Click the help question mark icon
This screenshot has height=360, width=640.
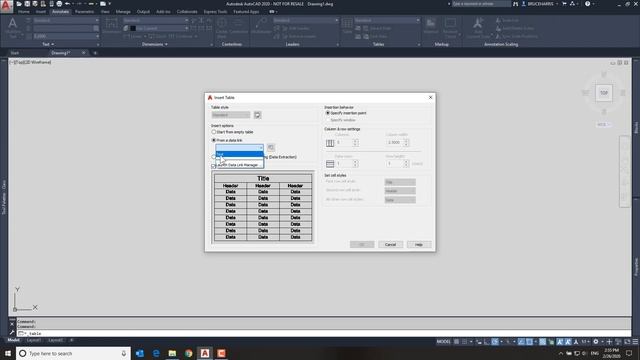588,4
